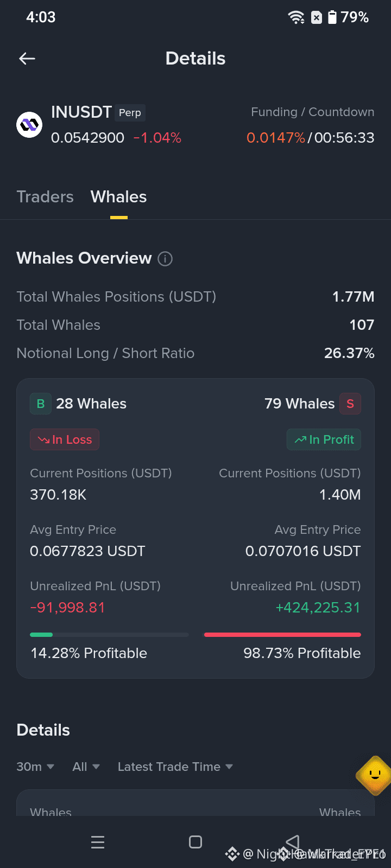
Task: Tap the yellow smiley floating mascot
Action: pos(375,776)
